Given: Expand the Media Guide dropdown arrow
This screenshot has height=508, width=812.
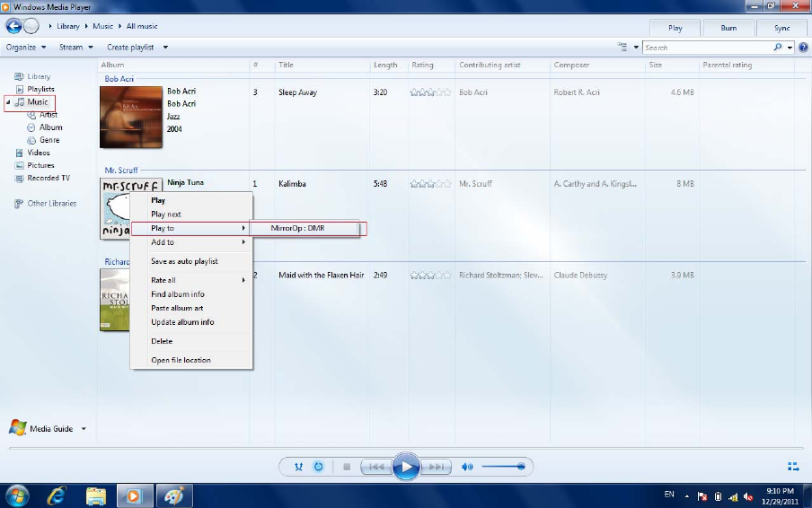Looking at the screenshot, I should click(x=84, y=429).
